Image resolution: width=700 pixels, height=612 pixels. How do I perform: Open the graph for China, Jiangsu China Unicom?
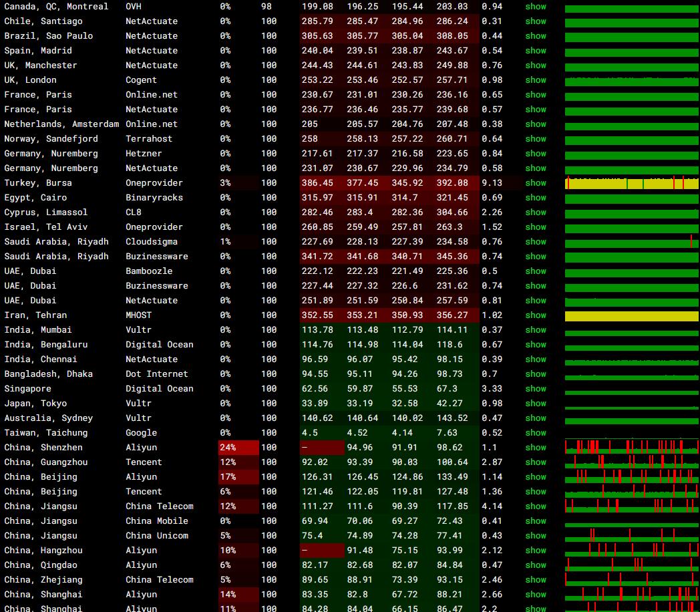(632, 536)
